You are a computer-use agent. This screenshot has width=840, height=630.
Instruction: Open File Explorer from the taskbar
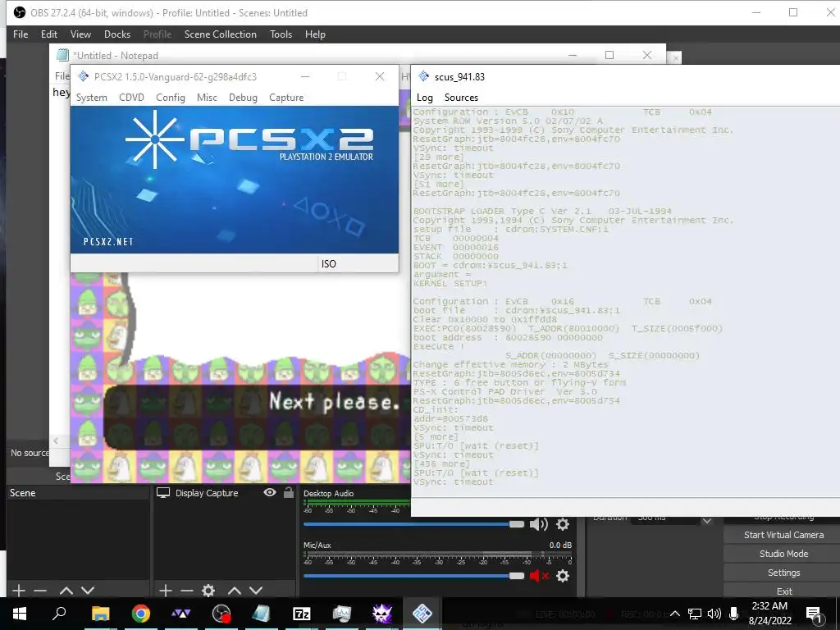(100, 614)
